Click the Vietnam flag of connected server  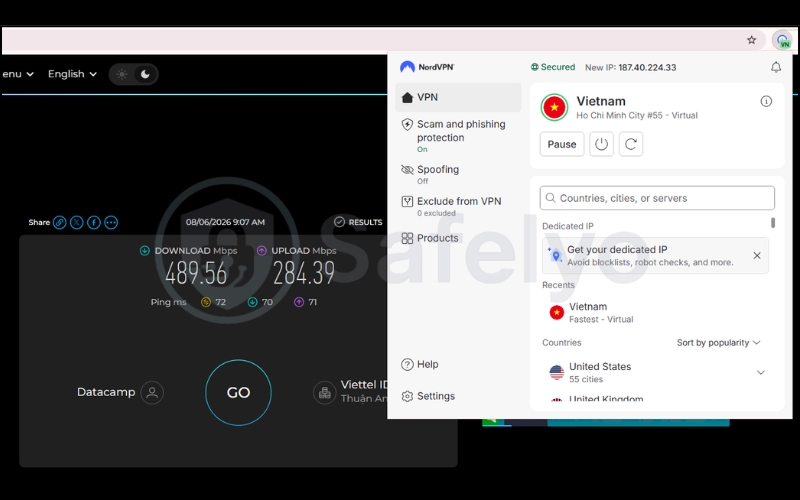tap(554, 107)
